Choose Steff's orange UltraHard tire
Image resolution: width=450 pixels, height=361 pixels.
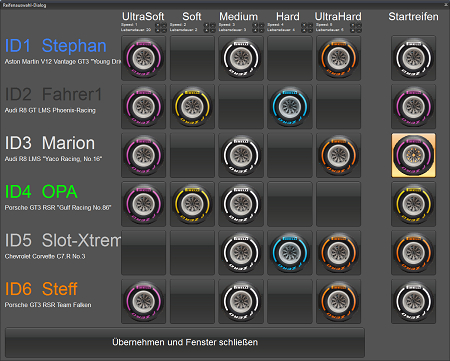pos(338,301)
